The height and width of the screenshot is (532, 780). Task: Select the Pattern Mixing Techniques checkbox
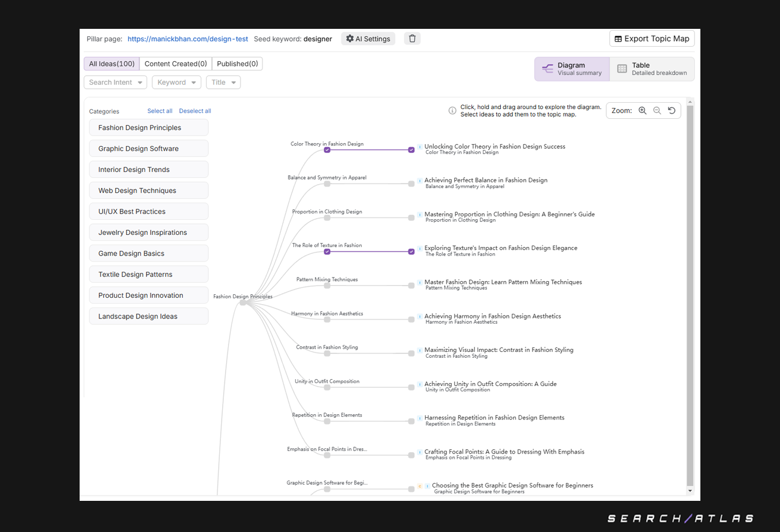tap(327, 284)
